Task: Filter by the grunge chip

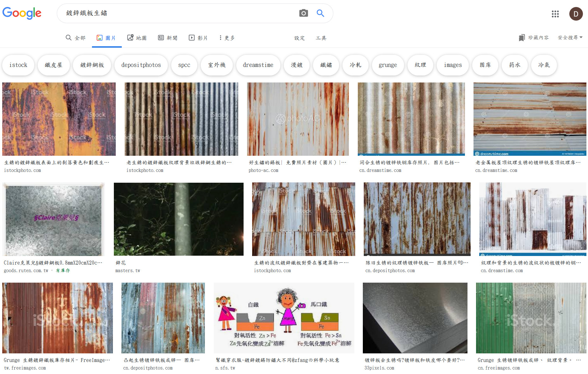Action: (388, 65)
